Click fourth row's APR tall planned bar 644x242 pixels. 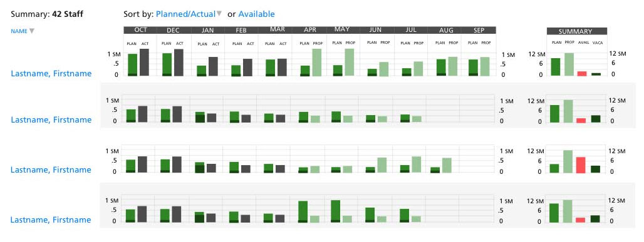click(303, 211)
